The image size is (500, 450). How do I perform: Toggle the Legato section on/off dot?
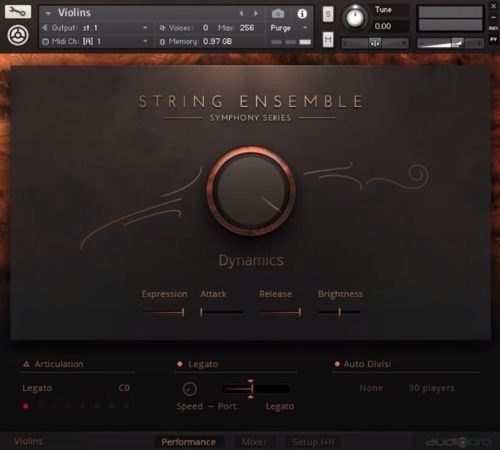[180, 364]
